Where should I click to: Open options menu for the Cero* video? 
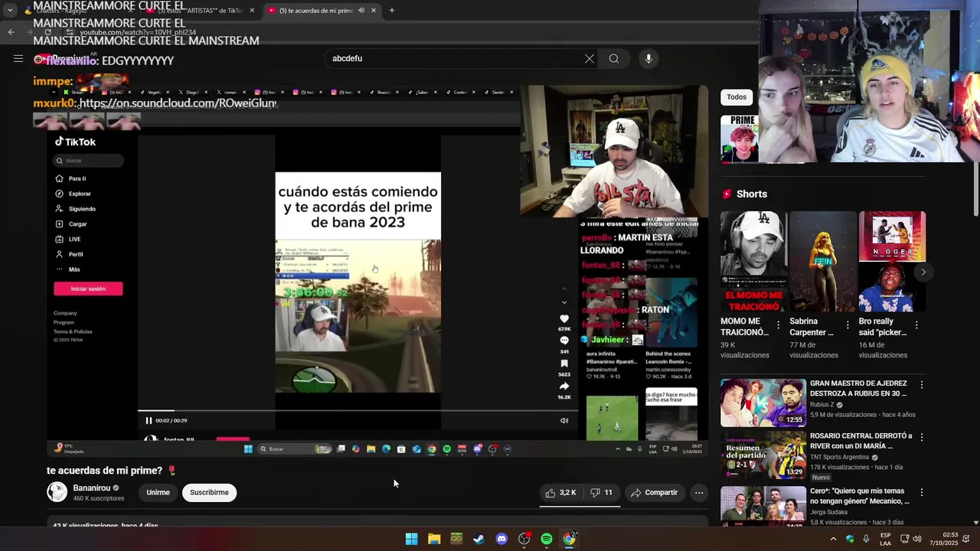tap(922, 493)
